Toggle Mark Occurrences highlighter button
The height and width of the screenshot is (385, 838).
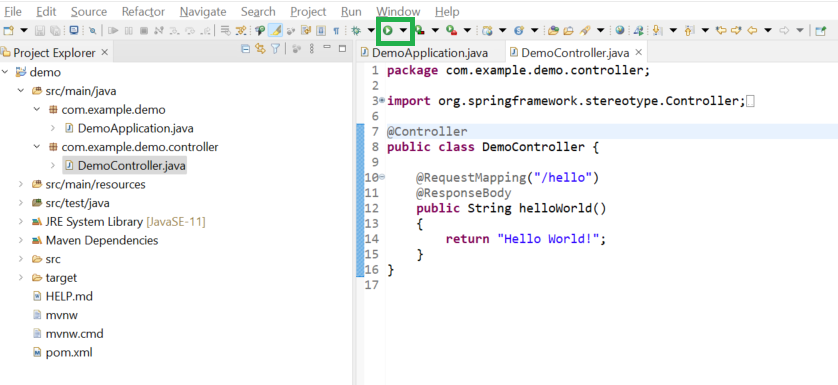275,30
